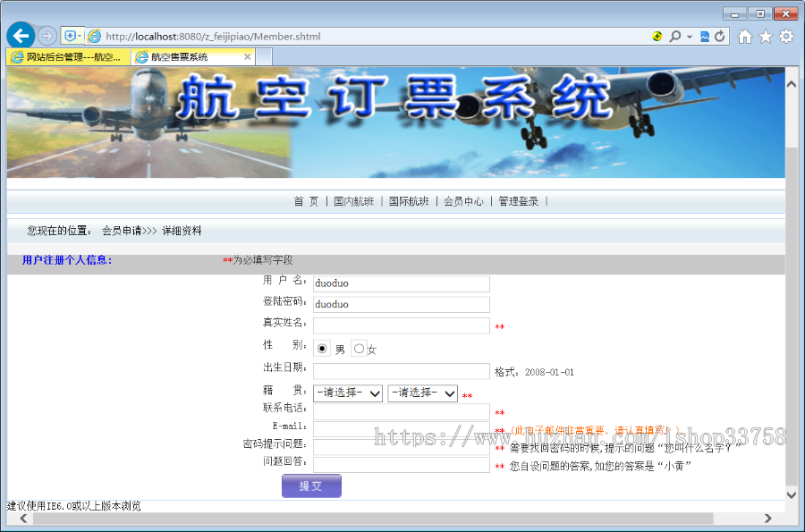Click the back navigation arrow
The width and height of the screenshot is (805, 532).
pyautogui.click(x=20, y=35)
